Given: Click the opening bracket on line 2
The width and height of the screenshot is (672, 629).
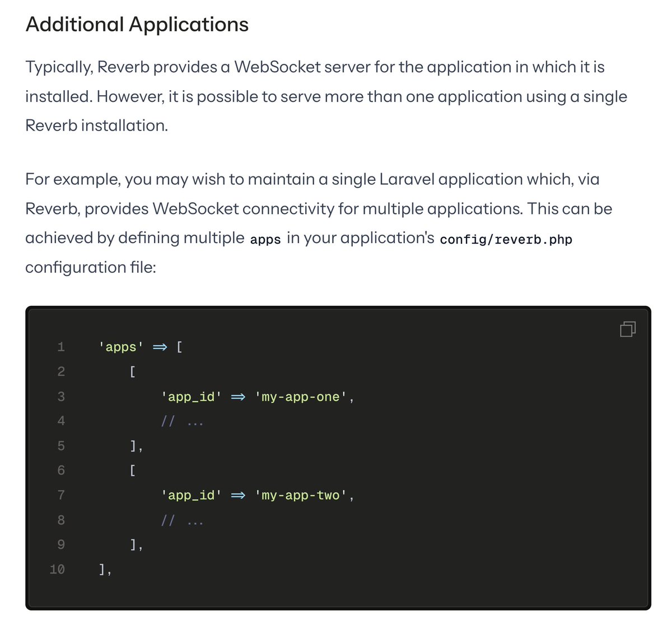Looking at the screenshot, I should (133, 371).
